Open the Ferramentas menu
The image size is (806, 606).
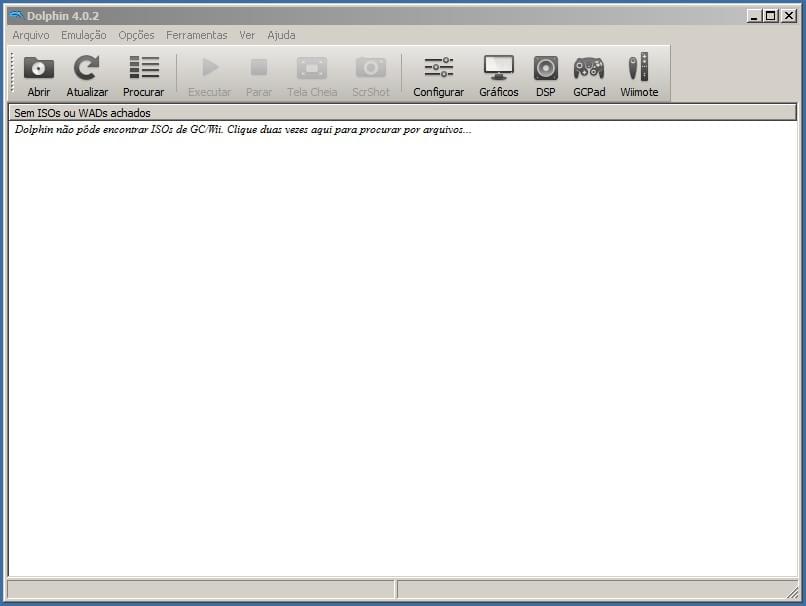click(x=196, y=35)
